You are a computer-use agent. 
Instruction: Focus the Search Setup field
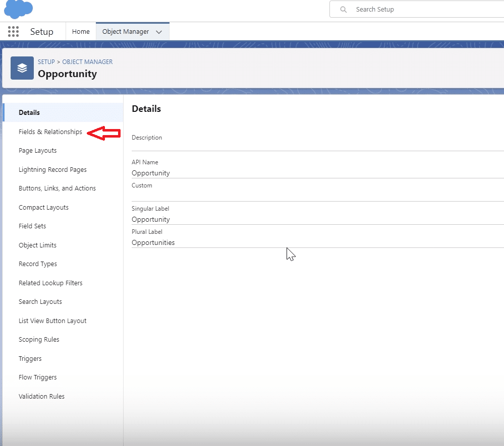click(x=418, y=9)
